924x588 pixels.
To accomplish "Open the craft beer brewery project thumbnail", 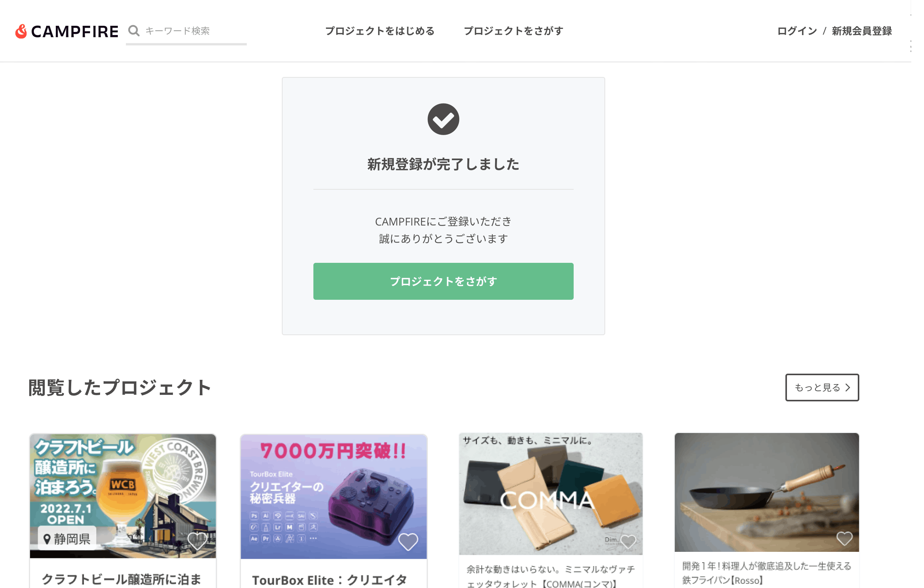I will (x=123, y=496).
